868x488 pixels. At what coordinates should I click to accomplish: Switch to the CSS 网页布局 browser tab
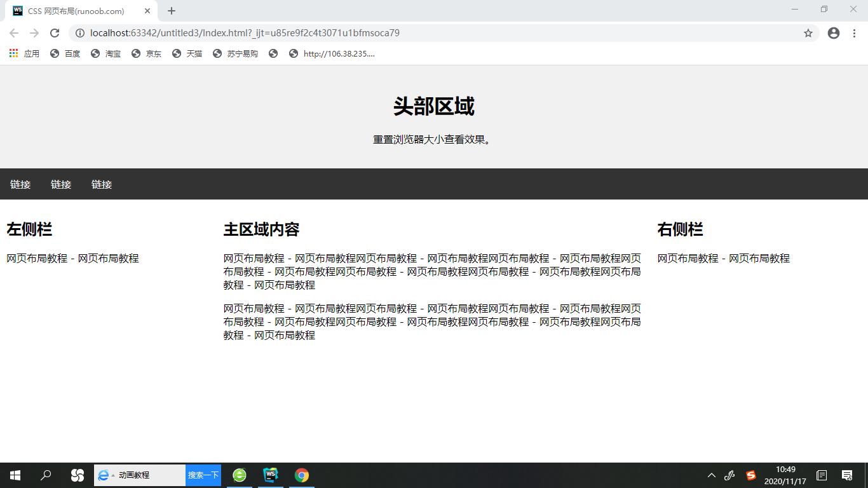click(x=76, y=11)
